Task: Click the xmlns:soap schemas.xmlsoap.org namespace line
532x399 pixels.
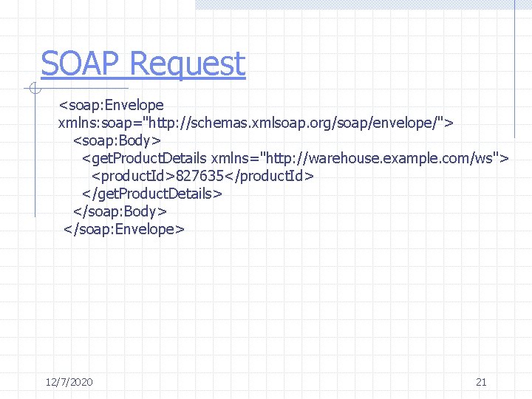Action: pos(256,123)
